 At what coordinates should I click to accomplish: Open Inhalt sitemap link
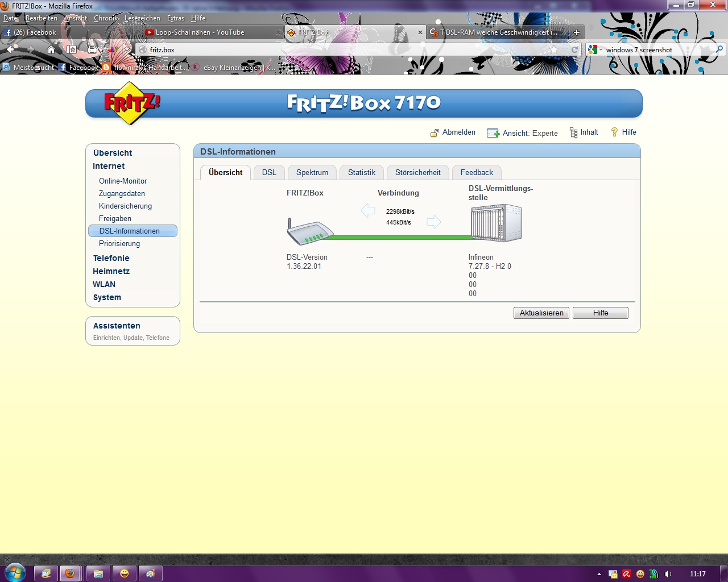pos(584,132)
